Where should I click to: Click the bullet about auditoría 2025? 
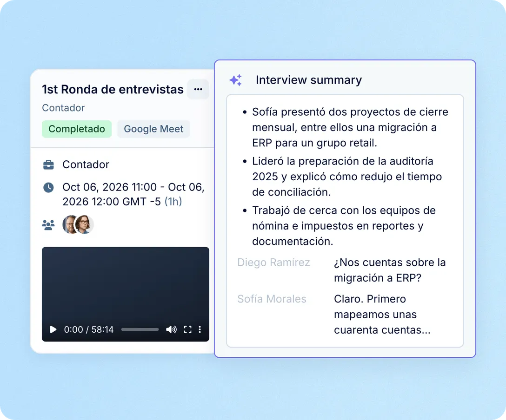coord(347,177)
